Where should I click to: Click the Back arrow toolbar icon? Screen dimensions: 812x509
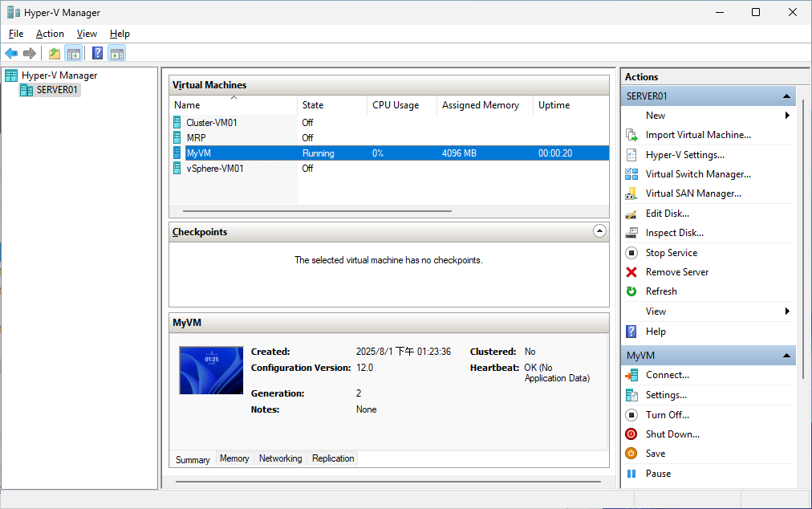(x=10, y=54)
